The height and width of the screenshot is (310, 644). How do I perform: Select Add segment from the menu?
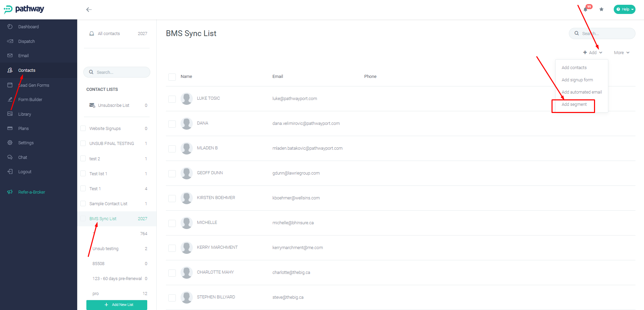tap(574, 104)
